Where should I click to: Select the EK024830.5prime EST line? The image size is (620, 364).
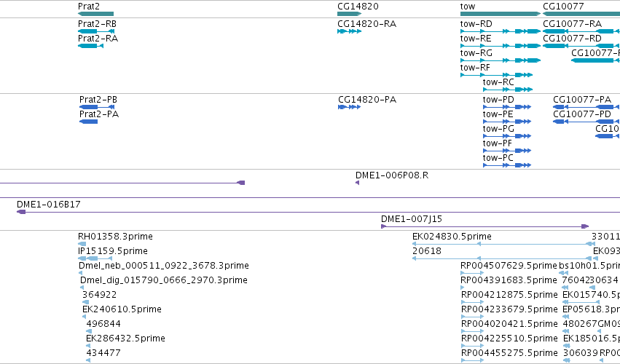501,245
